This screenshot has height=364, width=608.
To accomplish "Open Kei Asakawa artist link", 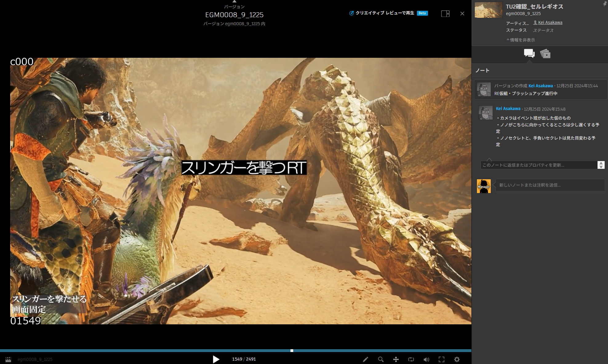I will (550, 22).
